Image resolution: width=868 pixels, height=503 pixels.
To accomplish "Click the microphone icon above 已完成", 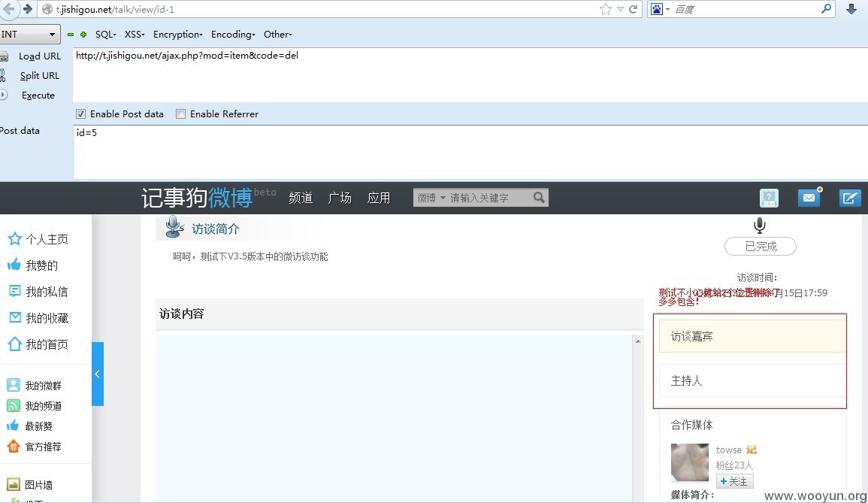I will point(760,225).
